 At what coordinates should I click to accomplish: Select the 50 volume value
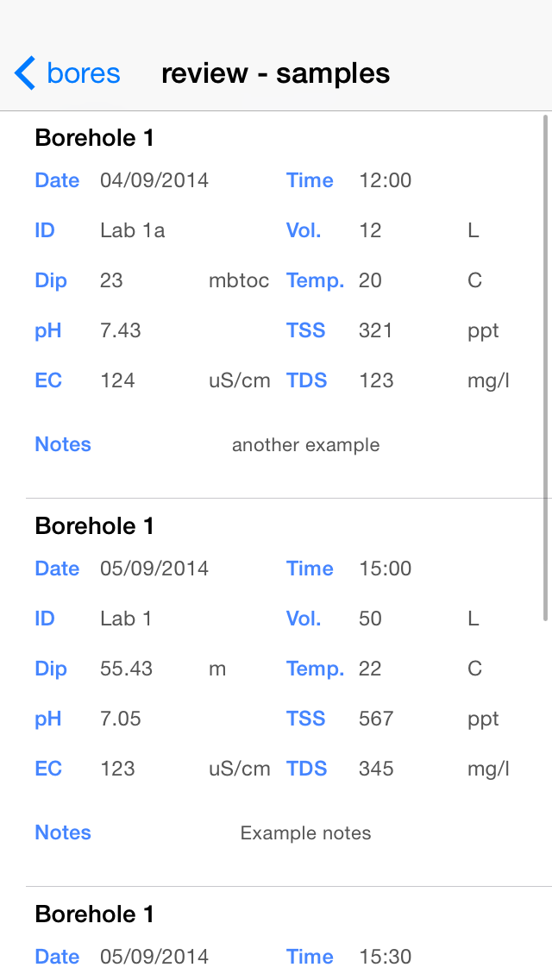pos(370,619)
